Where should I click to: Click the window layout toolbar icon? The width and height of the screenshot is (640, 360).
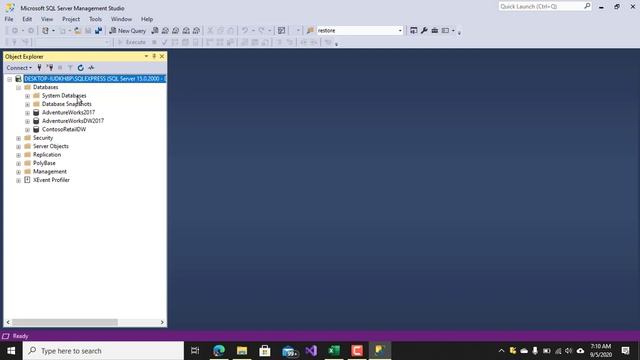(446, 31)
